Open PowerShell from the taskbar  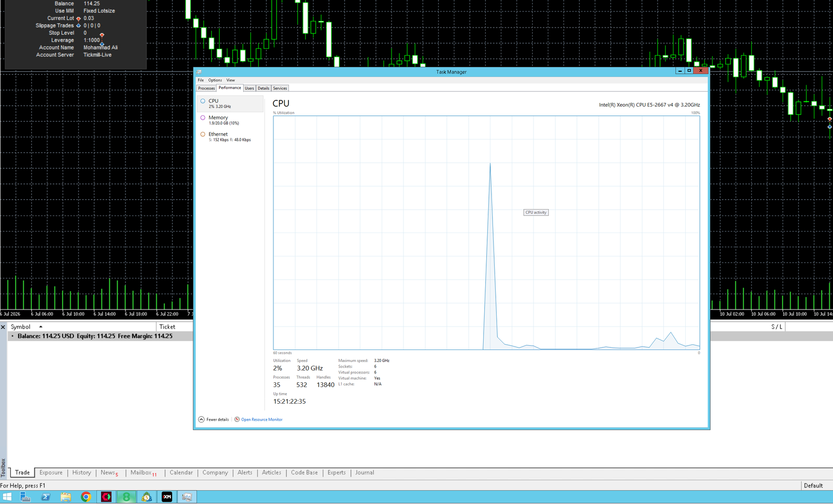pyautogui.click(x=46, y=497)
